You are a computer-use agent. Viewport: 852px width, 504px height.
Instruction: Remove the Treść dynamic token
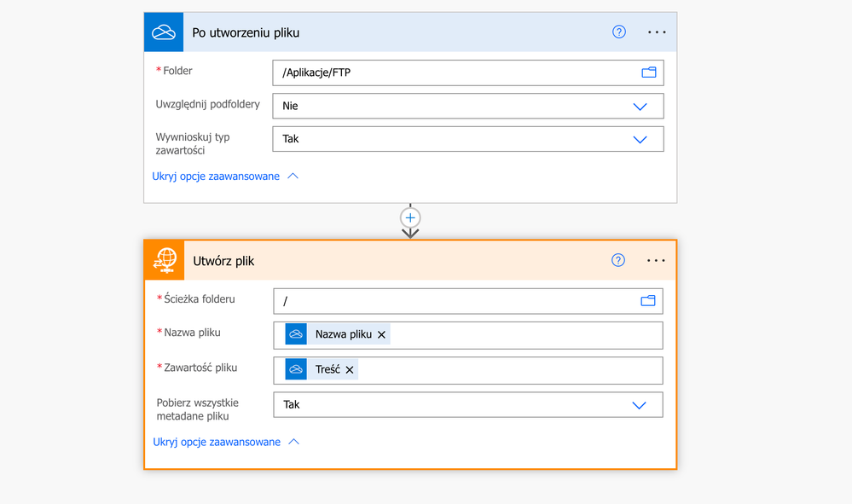pyautogui.click(x=350, y=370)
